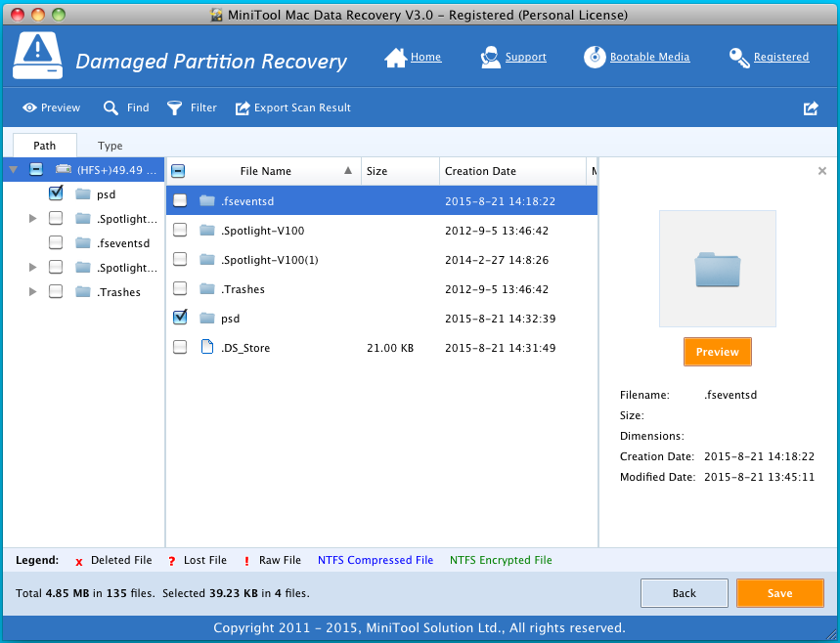The image size is (840, 643).
Task: Click the Preview eye icon in toolbar
Action: pyautogui.click(x=29, y=107)
